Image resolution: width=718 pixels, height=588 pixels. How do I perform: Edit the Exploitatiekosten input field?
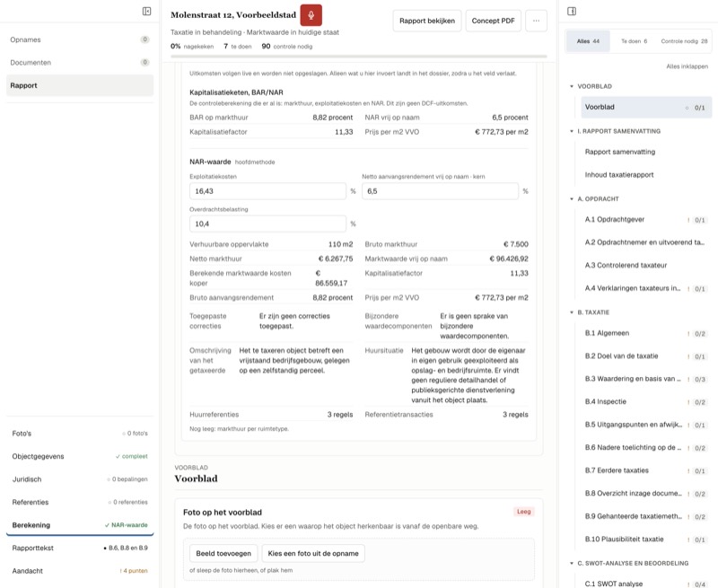pos(267,191)
